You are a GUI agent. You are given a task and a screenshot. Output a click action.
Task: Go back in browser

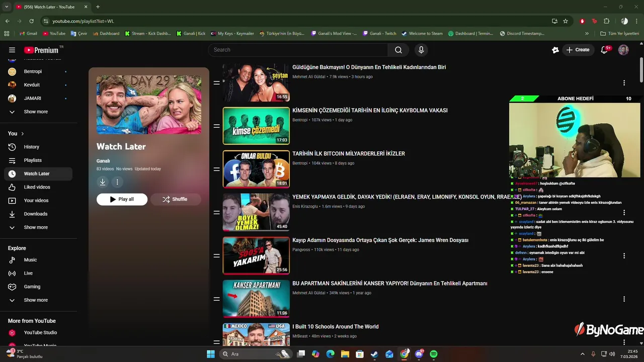click(7, 21)
